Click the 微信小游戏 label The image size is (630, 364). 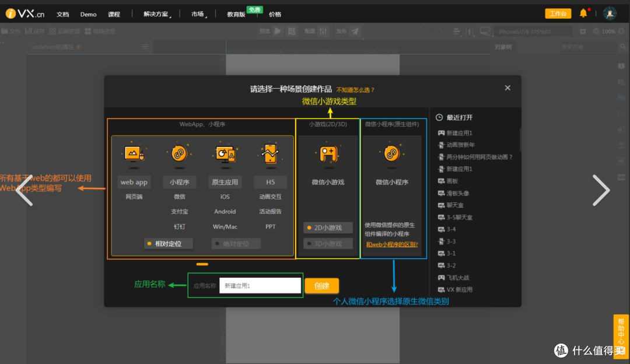(328, 182)
